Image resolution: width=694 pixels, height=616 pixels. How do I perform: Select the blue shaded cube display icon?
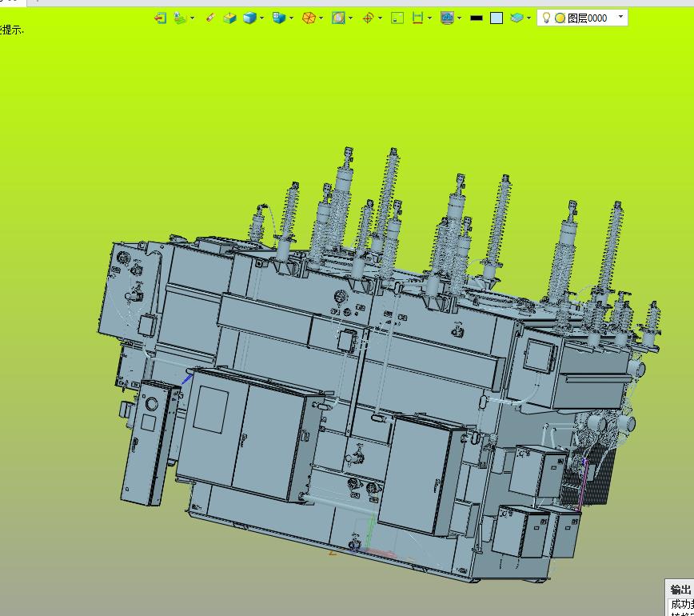(249, 18)
